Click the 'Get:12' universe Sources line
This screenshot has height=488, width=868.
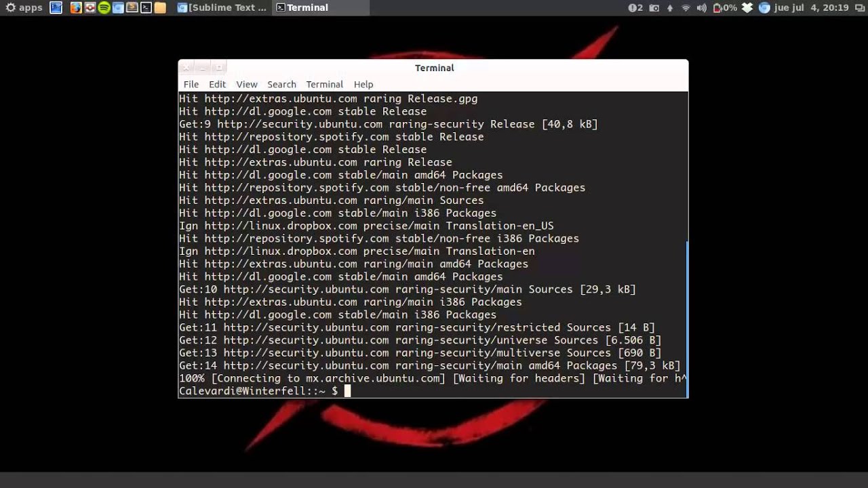pyautogui.click(x=420, y=340)
